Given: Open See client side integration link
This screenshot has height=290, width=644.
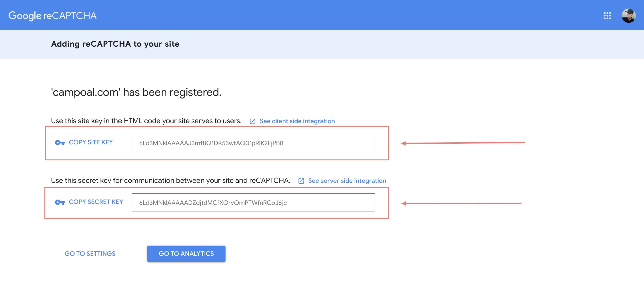Looking at the screenshot, I should pos(297,121).
